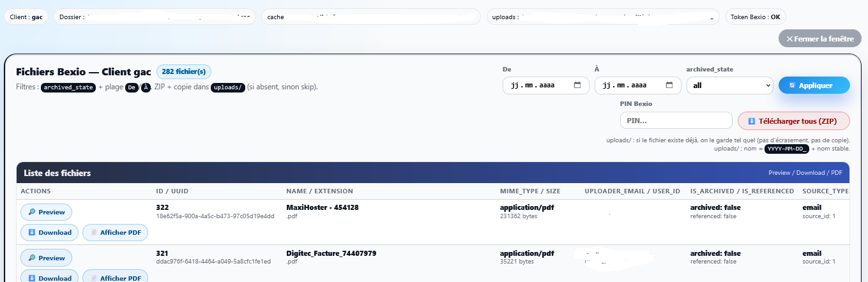Screen dimensions: 868x282
Task: Expand the archived_state dropdown
Action: tap(729, 85)
